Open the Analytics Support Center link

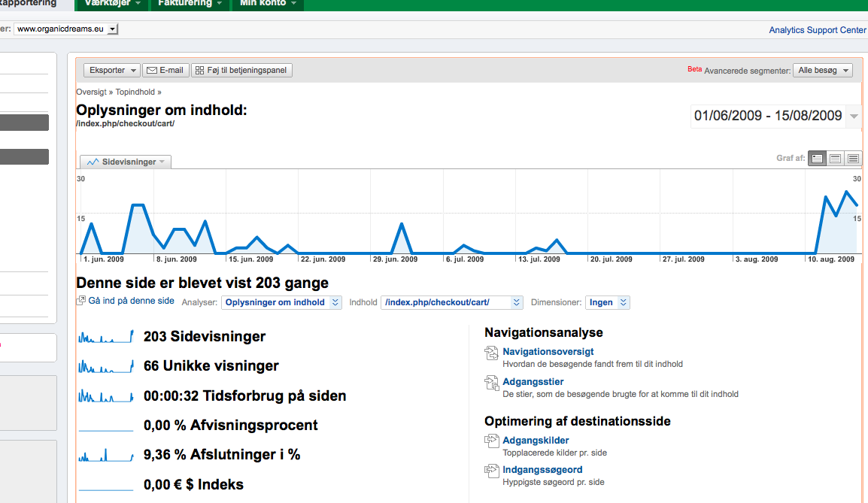[818, 30]
